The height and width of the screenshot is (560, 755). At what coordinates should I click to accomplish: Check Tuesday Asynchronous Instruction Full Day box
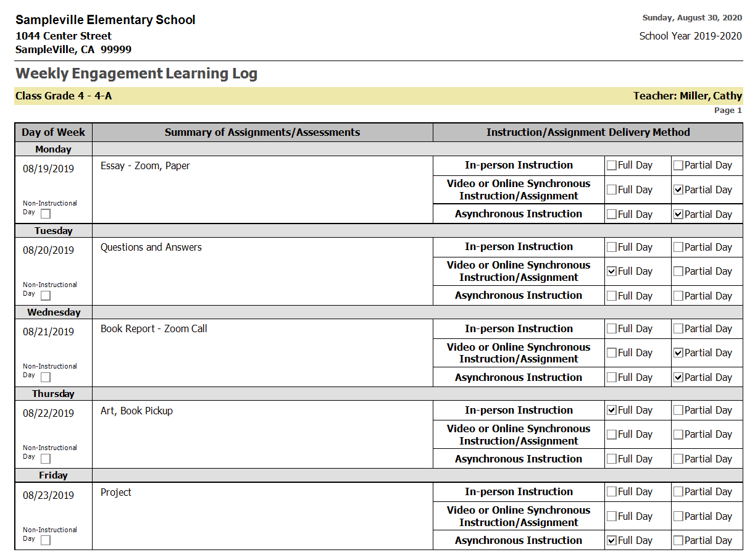coord(612,296)
